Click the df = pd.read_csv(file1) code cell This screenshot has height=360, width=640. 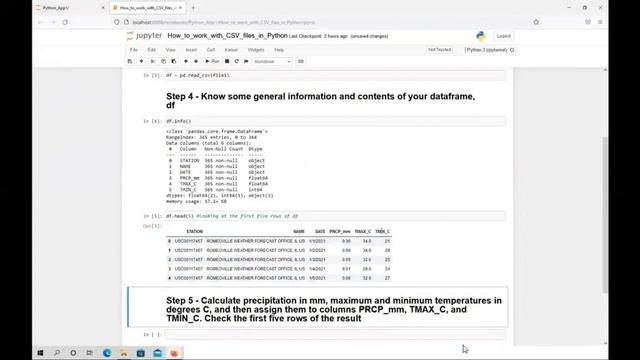coord(335,76)
